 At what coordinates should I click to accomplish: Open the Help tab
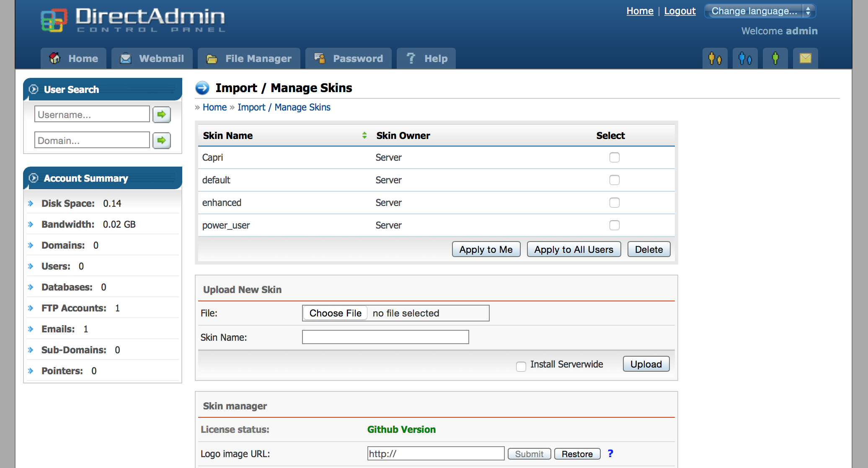426,58
